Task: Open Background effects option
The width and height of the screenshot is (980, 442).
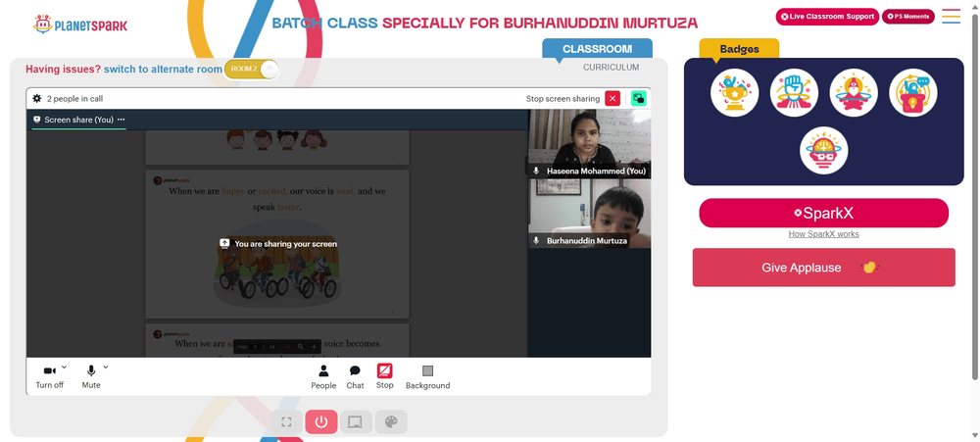Action: pos(427,377)
